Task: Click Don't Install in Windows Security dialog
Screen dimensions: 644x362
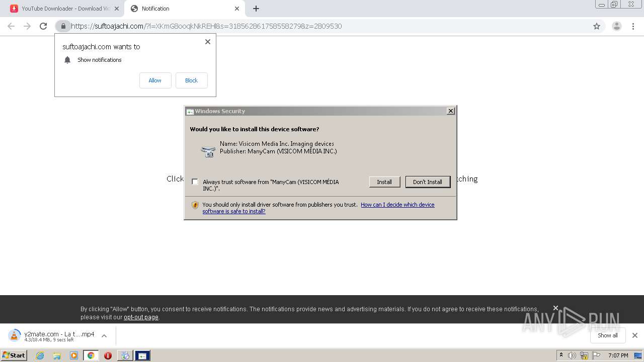Action: pos(428,182)
